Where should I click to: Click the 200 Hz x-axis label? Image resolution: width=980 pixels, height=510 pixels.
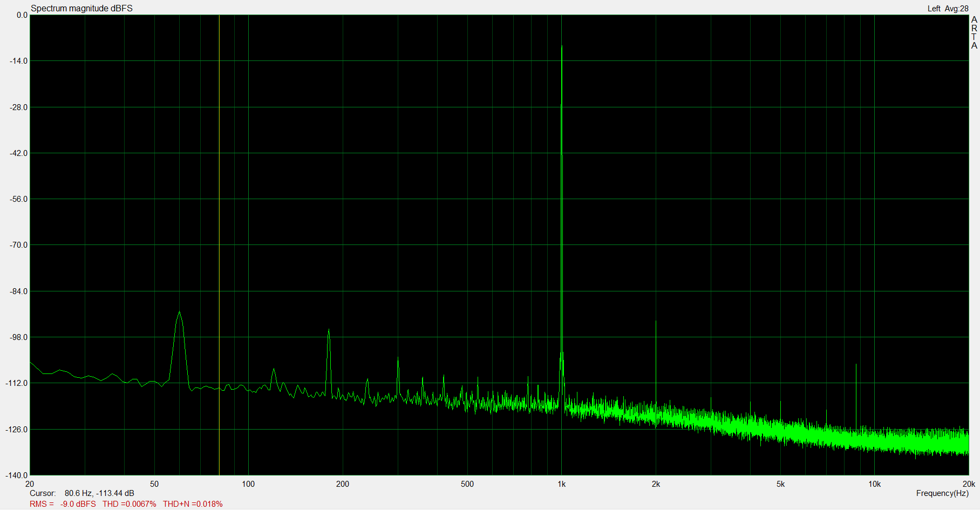(x=343, y=484)
